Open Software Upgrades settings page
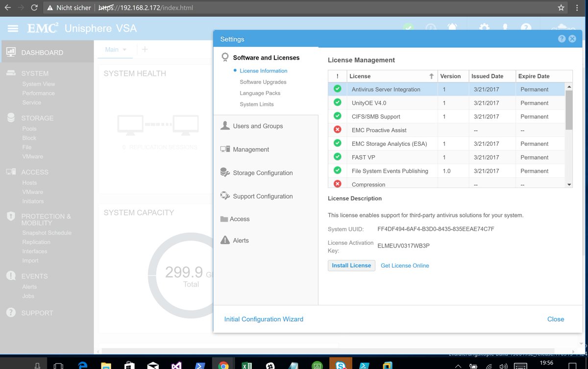The width and height of the screenshot is (588, 369). pos(263,82)
